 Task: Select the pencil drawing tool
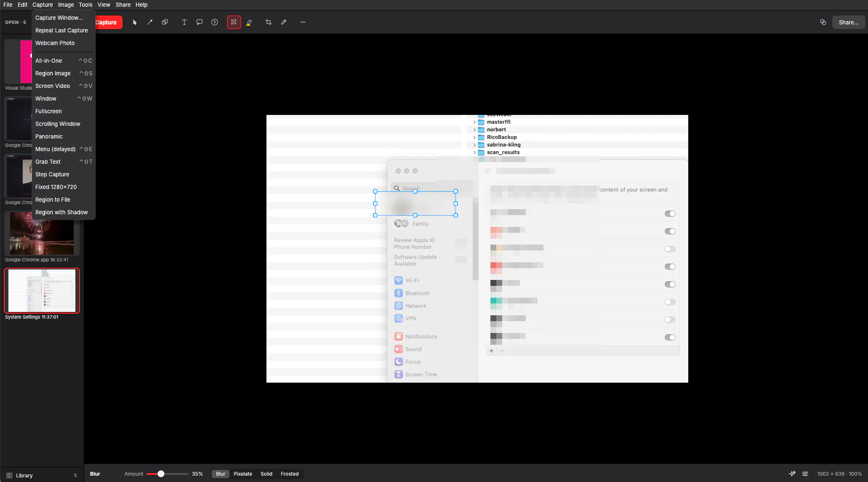tap(284, 22)
